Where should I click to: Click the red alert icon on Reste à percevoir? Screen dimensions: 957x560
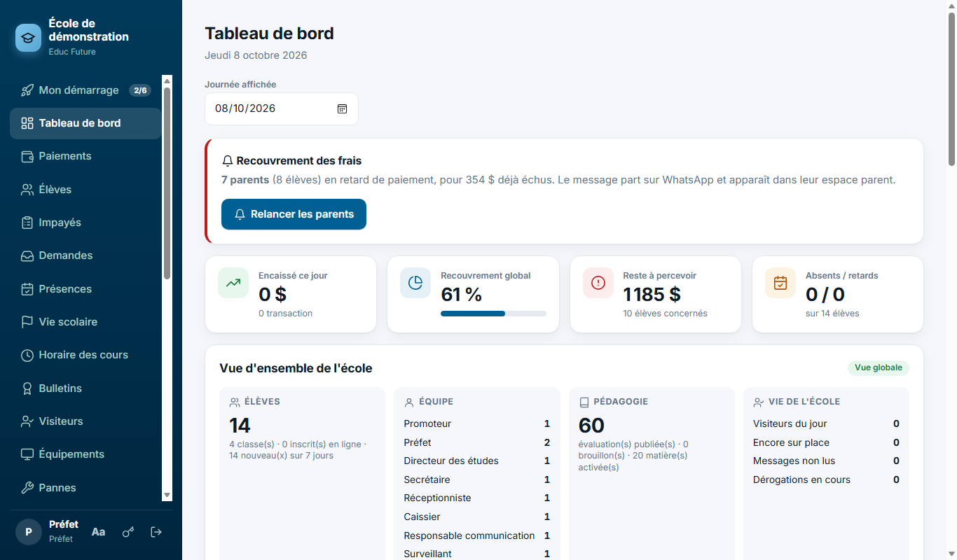click(598, 283)
